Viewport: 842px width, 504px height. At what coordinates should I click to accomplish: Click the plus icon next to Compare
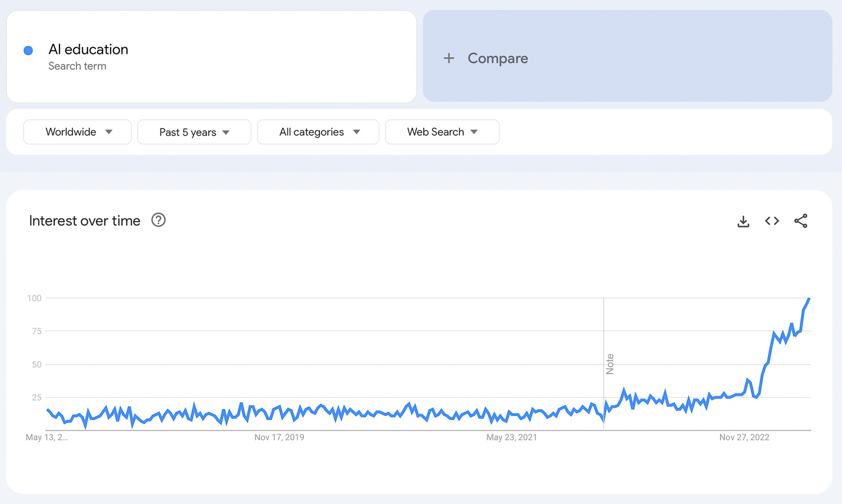(x=449, y=58)
